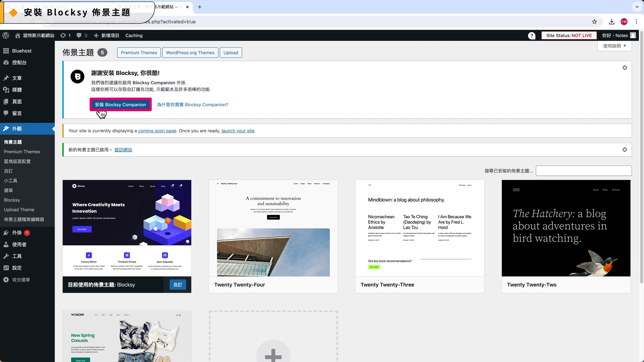The height and width of the screenshot is (362, 644).
Task: Click the installed themes search field
Action: (x=583, y=171)
